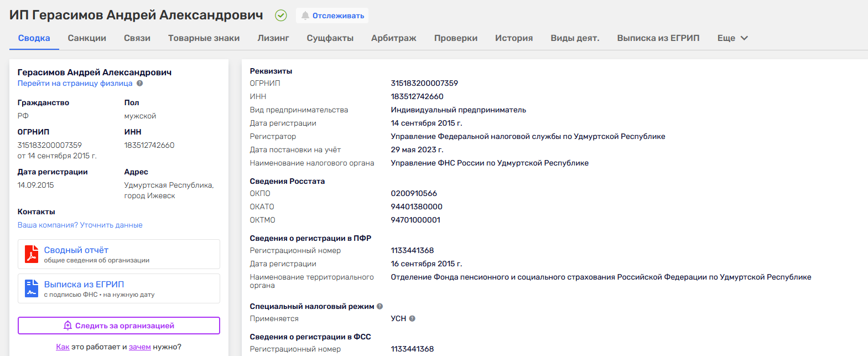868x356 pixels.
Task: Click the Контакты heading
Action: 37,212
